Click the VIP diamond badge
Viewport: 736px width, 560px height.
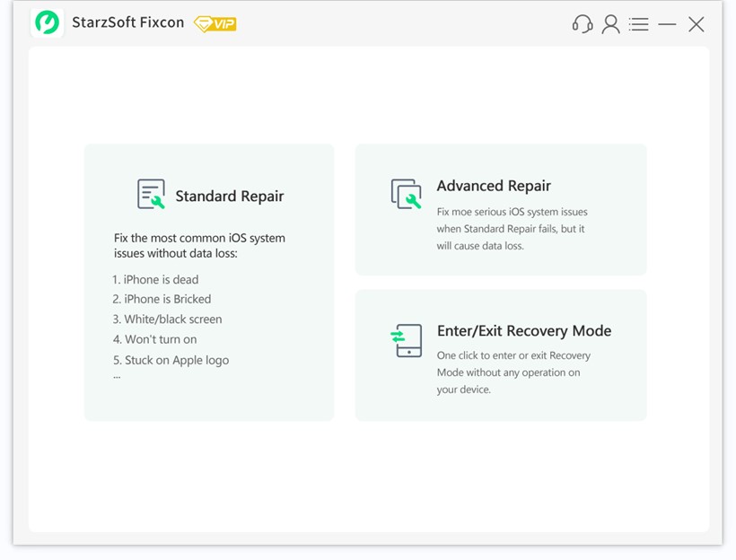(215, 24)
